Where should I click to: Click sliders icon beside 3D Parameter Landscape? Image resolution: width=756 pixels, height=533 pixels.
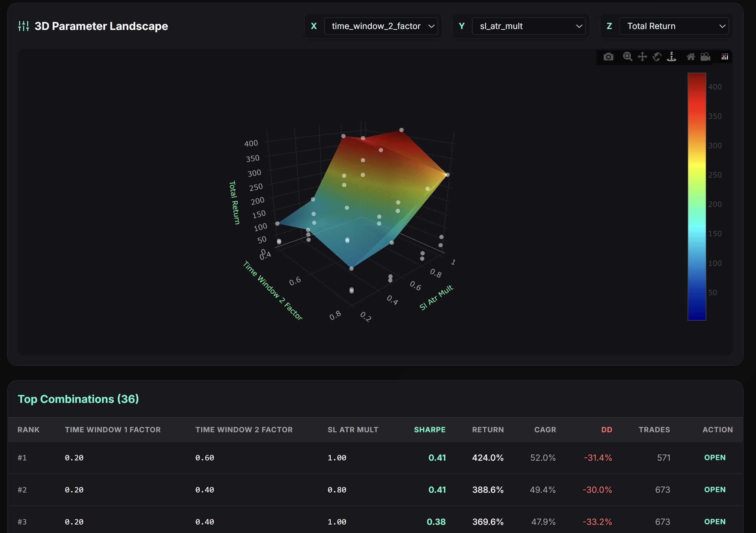(23, 26)
